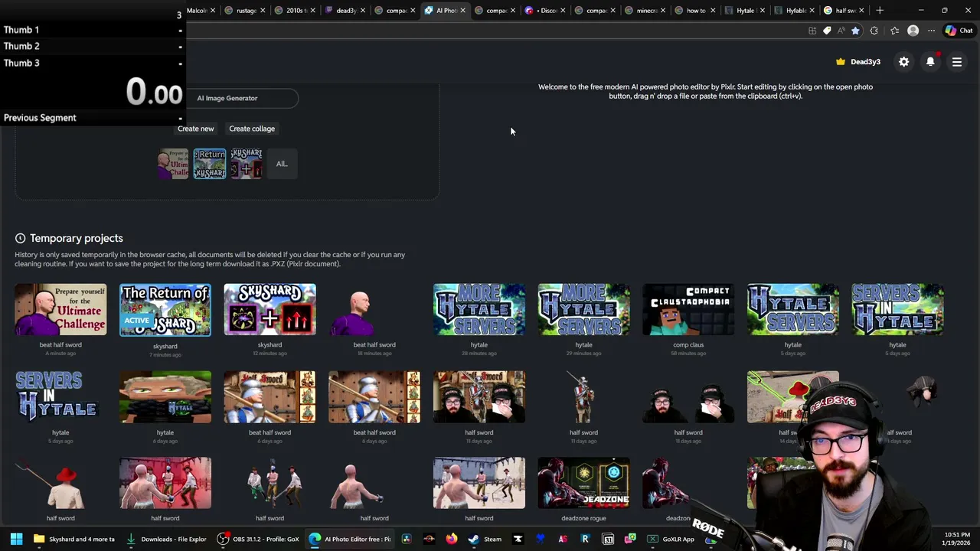Image resolution: width=980 pixels, height=551 pixels.
Task: Select Thumb 2 split in timer overlay
Action: pos(93,46)
